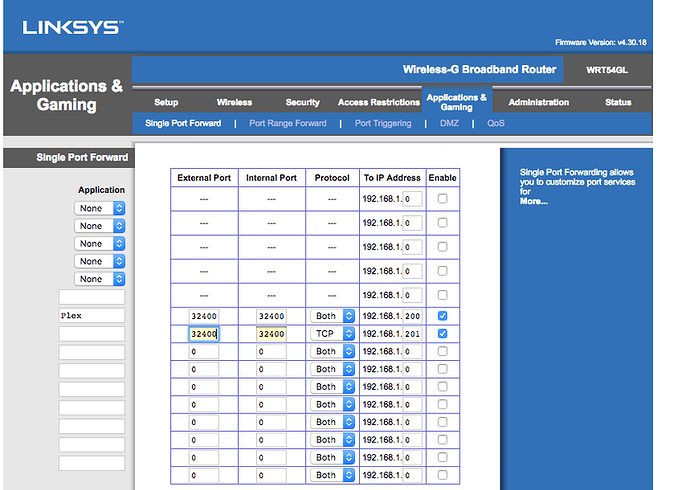690x490 pixels.
Task: Click the Internal Port field in the bottom row
Action: 271,475
